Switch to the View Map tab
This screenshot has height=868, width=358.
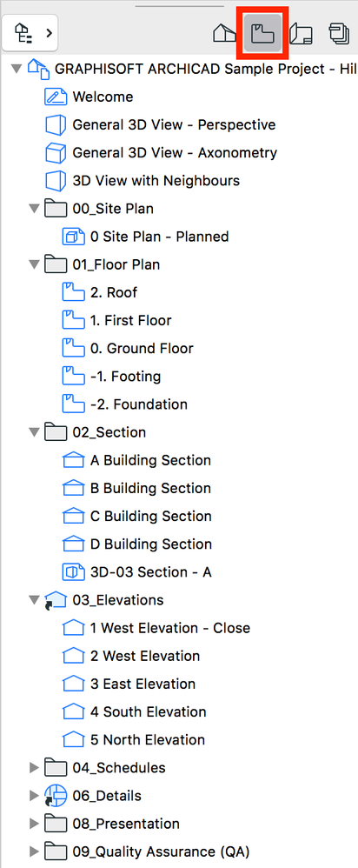pyautogui.click(x=262, y=33)
